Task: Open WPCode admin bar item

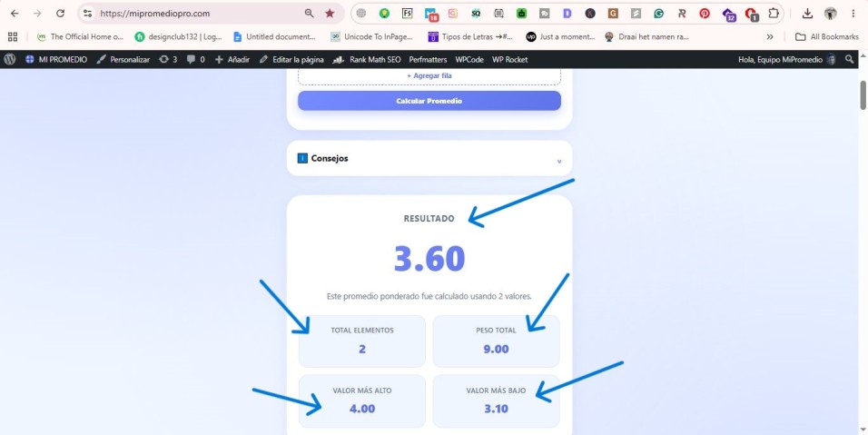Action: [x=469, y=59]
